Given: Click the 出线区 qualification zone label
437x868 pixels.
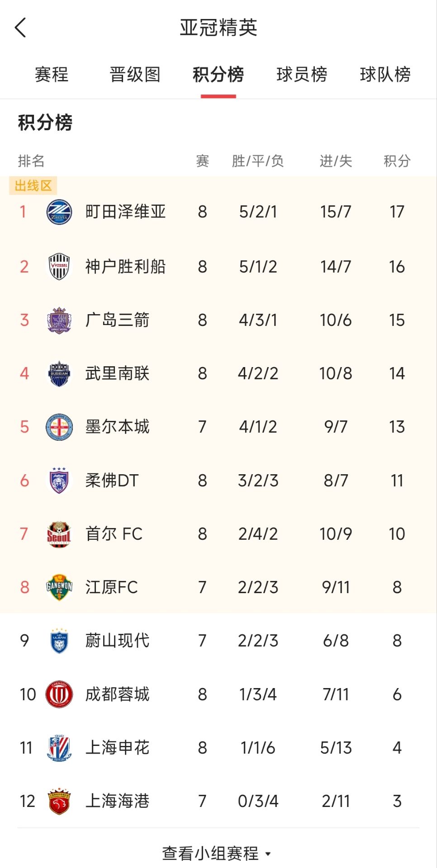Looking at the screenshot, I should click(33, 185).
